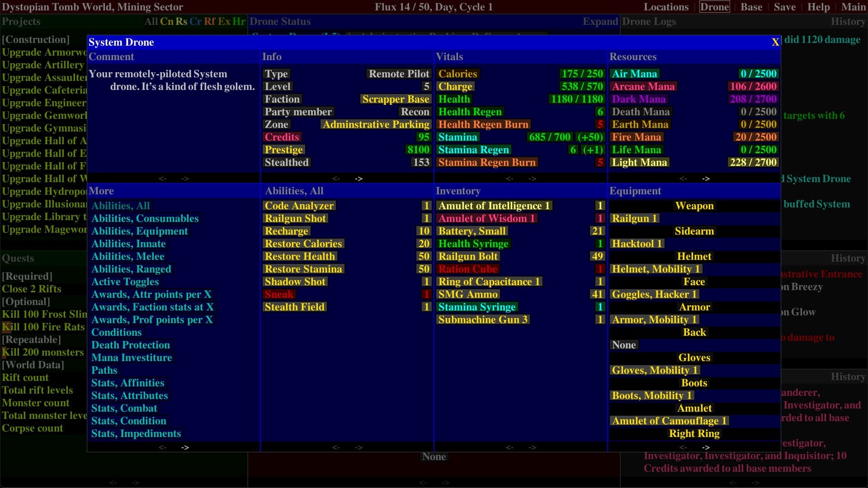Select the Cn project filter
This screenshot has width=868, height=488.
point(166,22)
